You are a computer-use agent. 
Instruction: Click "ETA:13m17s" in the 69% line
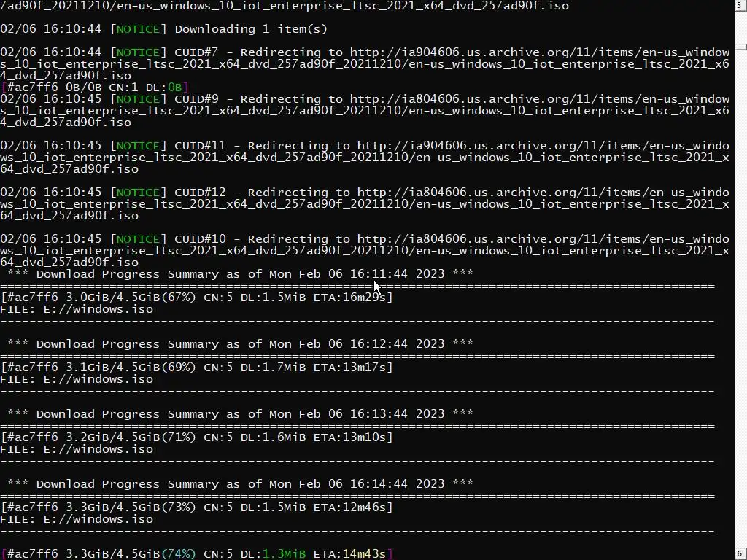tap(349, 367)
